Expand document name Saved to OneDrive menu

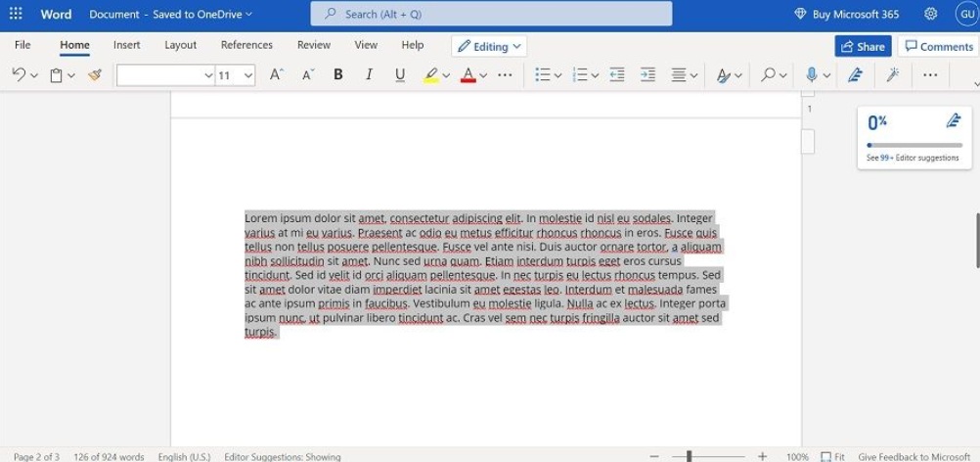click(171, 14)
